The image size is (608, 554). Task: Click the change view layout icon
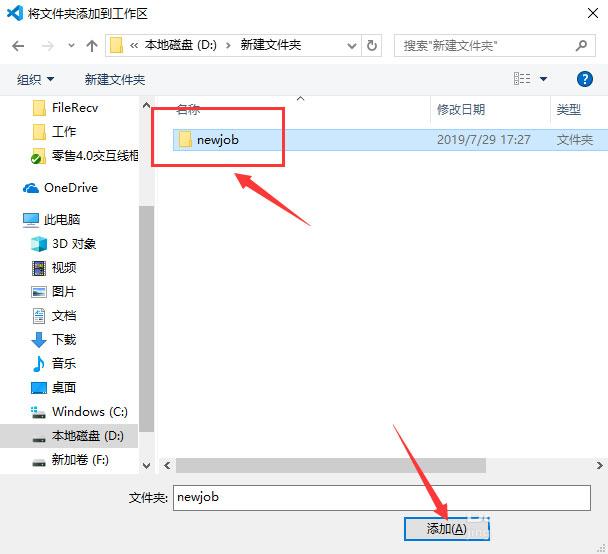coord(522,79)
